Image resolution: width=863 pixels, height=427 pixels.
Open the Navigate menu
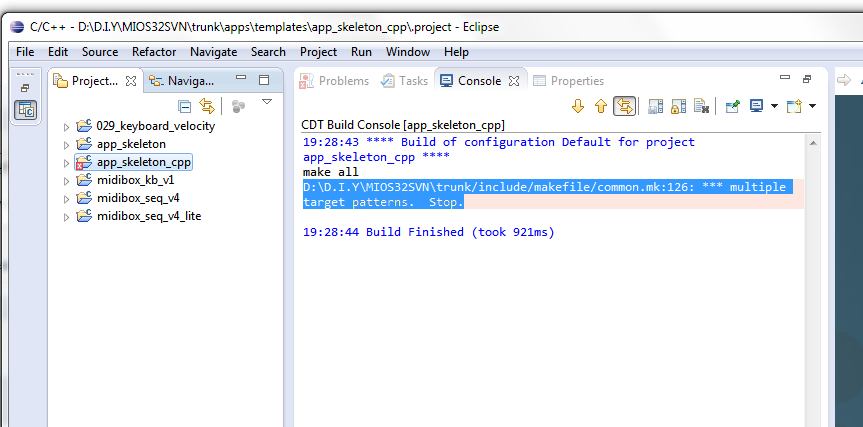click(214, 52)
